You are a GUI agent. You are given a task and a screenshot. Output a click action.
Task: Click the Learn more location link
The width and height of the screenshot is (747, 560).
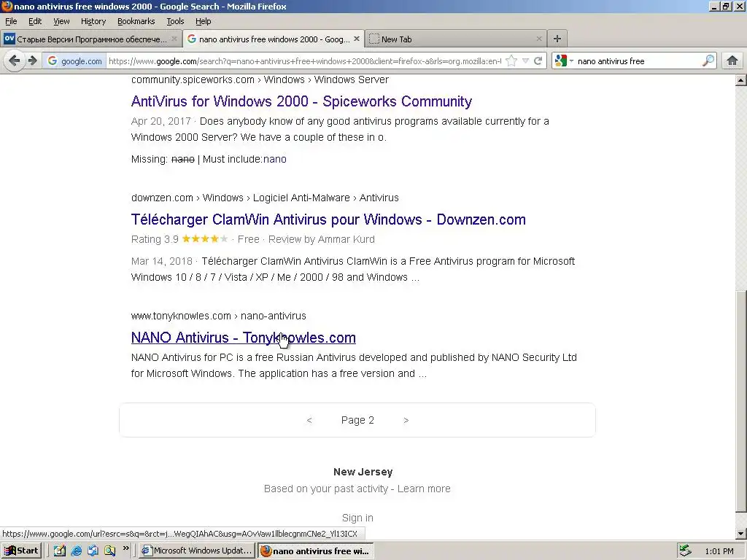point(424,489)
